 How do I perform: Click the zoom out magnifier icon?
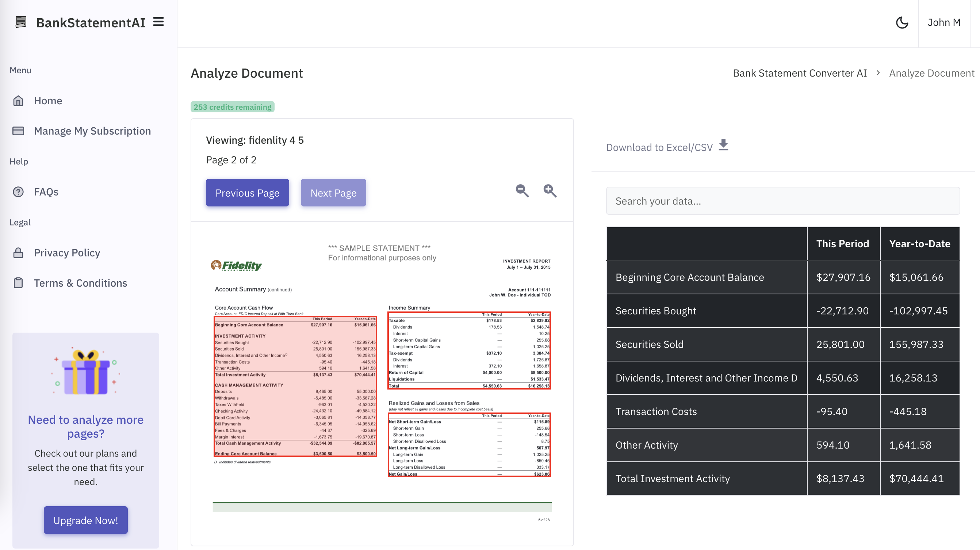coord(522,191)
